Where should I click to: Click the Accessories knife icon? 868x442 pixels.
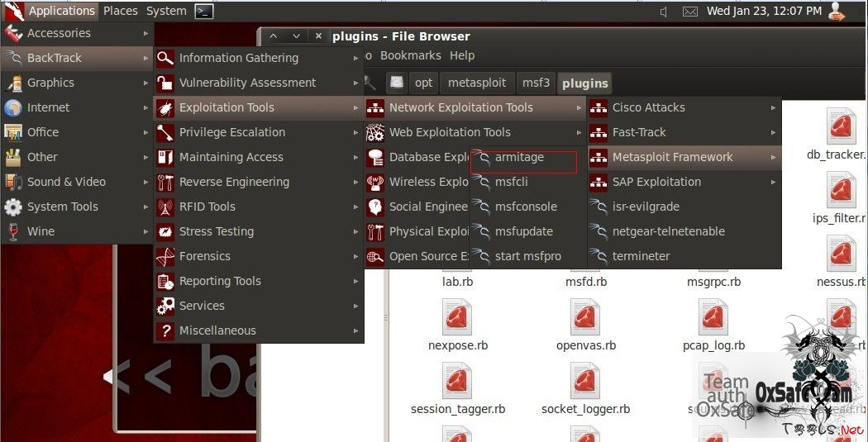pyautogui.click(x=12, y=33)
